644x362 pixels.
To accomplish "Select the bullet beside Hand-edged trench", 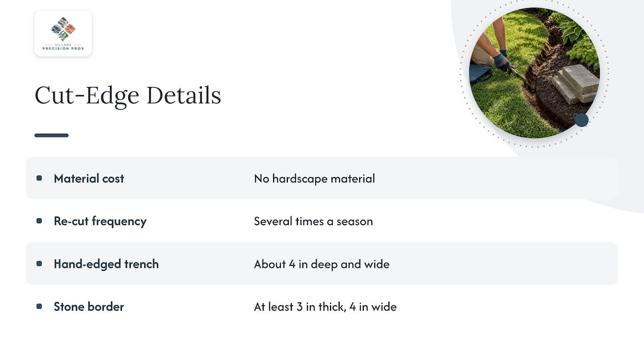I will pos(39,263).
